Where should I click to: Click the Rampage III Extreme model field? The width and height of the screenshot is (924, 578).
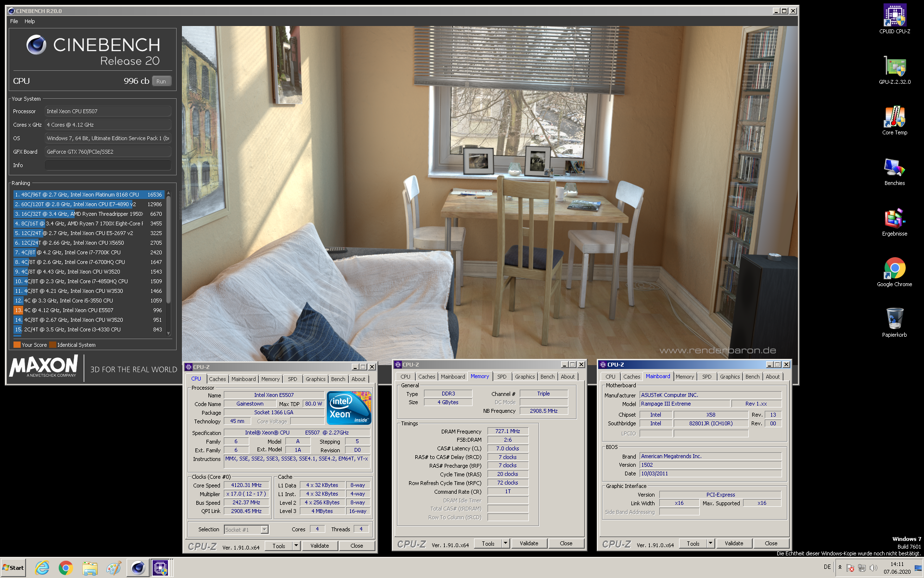pyautogui.click(x=684, y=404)
